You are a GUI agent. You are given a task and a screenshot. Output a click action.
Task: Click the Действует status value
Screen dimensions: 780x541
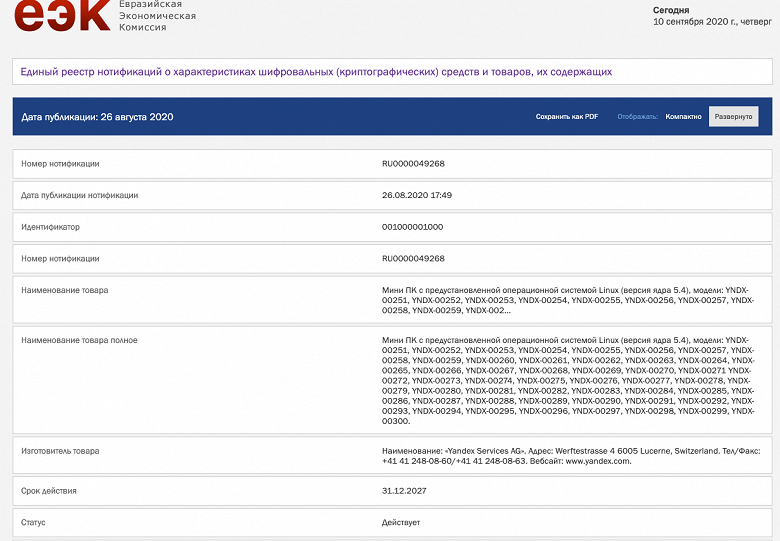[401, 522]
